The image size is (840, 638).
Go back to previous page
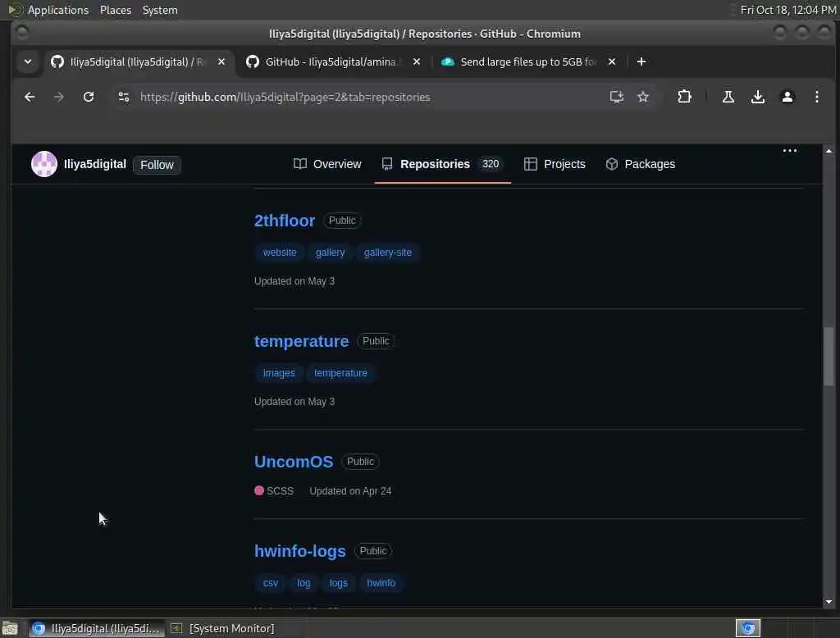(30, 97)
